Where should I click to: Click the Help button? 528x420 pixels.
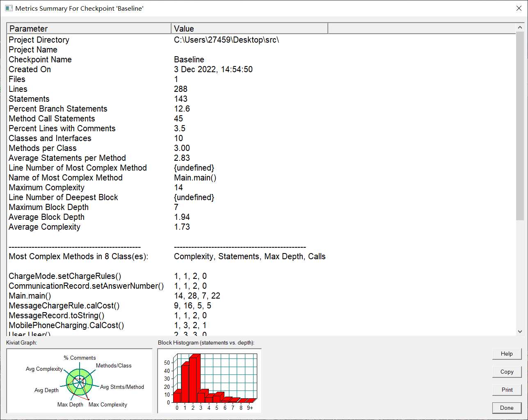click(507, 354)
